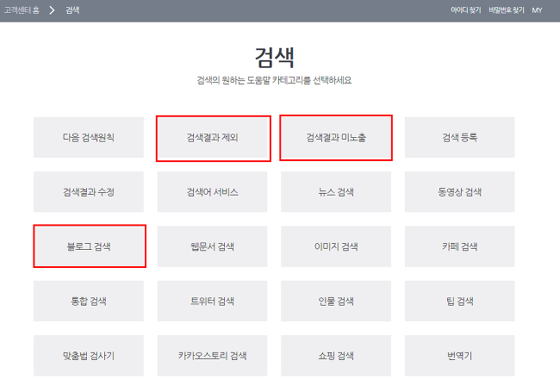Choose the 팁 검색 category

click(x=460, y=301)
